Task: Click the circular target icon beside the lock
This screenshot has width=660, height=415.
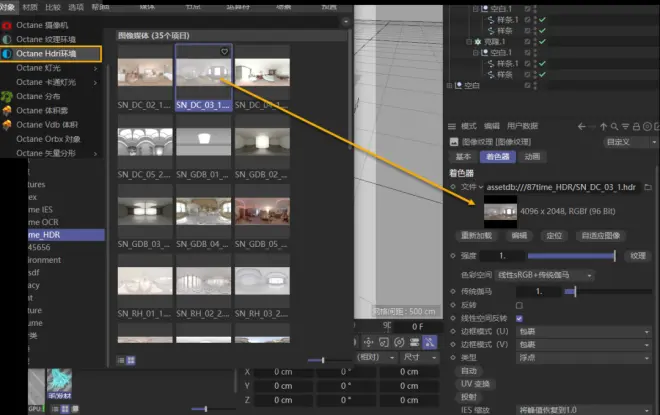Action: (647, 126)
